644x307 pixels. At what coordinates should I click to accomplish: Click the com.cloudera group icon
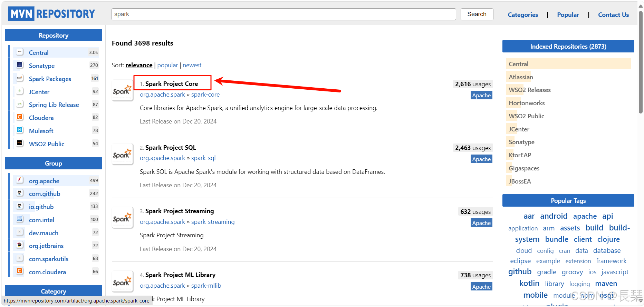coord(20,271)
